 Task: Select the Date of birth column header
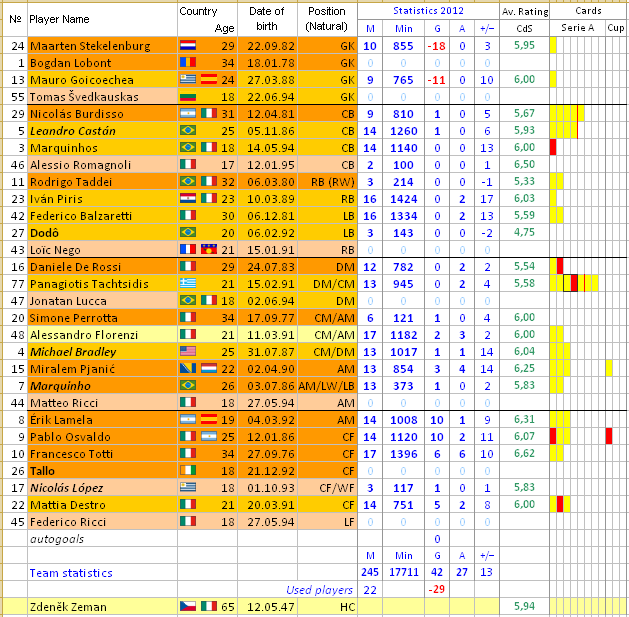tap(267, 19)
